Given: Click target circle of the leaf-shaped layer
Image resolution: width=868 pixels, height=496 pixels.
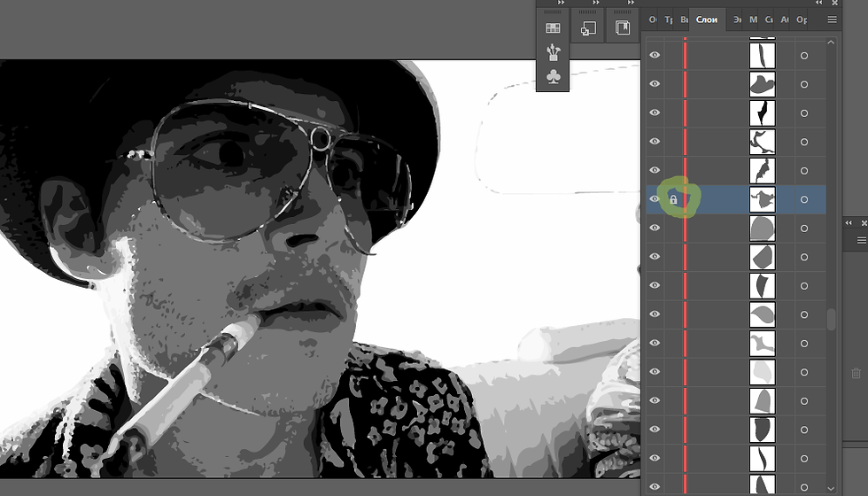Looking at the screenshot, I should click(x=804, y=315).
